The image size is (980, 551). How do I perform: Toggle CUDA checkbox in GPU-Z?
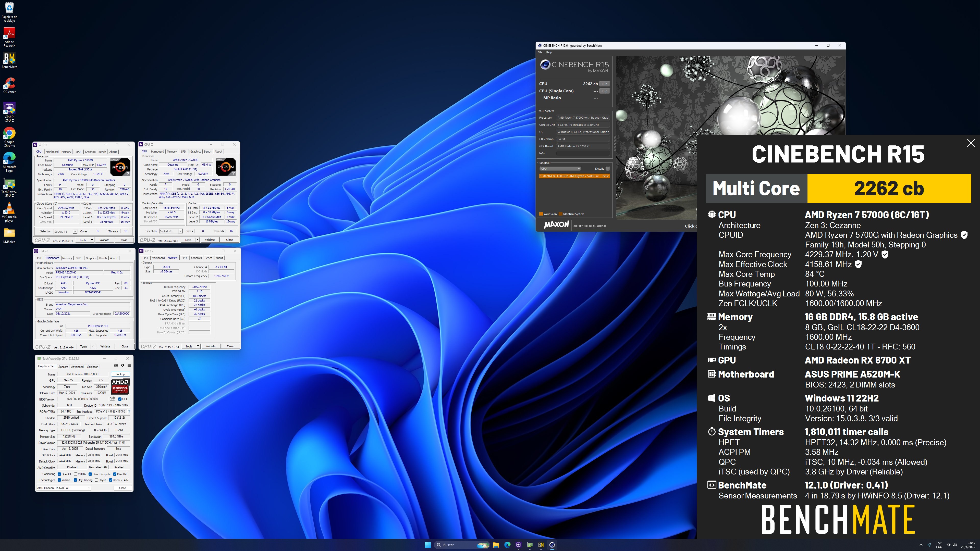[76, 474]
